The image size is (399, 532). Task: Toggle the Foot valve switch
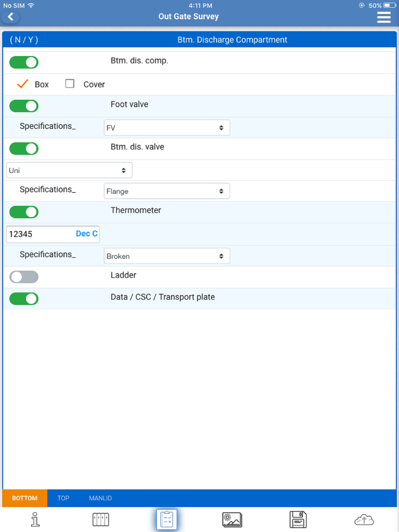click(x=24, y=106)
